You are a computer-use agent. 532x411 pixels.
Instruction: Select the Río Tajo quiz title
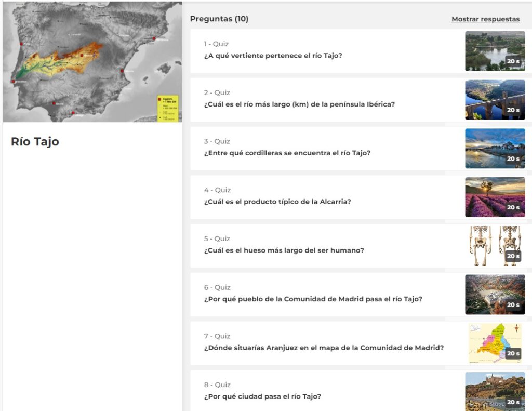[x=35, y=142]
